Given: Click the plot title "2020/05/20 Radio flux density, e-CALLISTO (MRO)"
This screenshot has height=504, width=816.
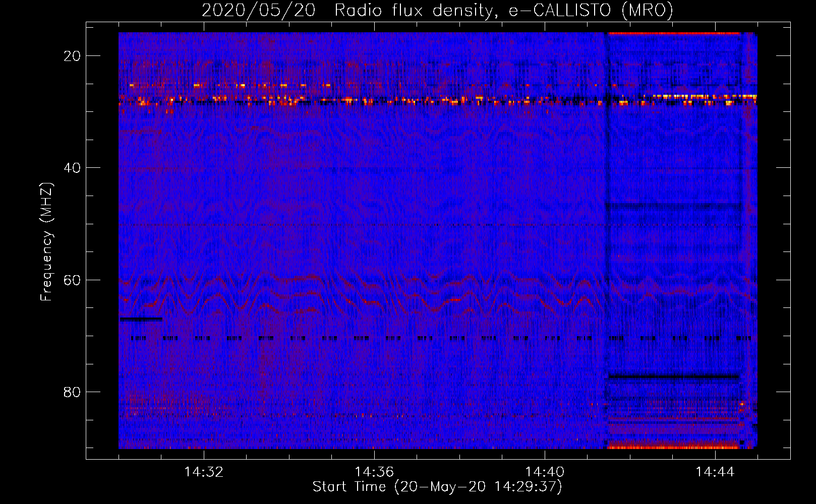Looking at the screenshot, I should (x=437, y=10).
